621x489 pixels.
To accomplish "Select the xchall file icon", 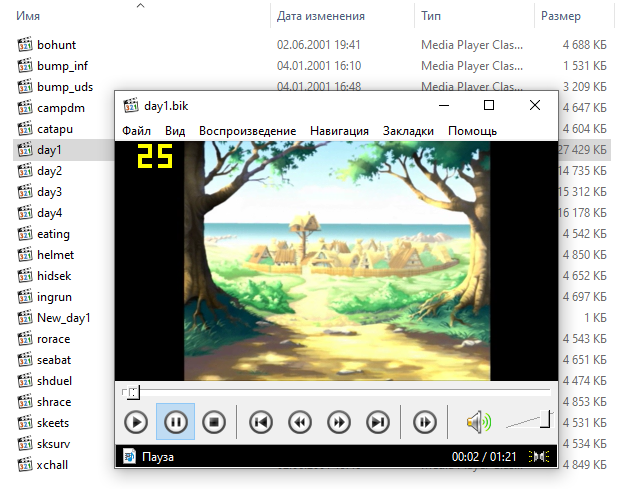I will click(x=25, y=464).
